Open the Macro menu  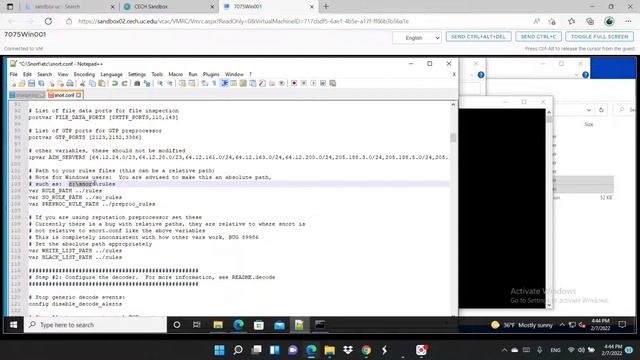pos(176,74)
